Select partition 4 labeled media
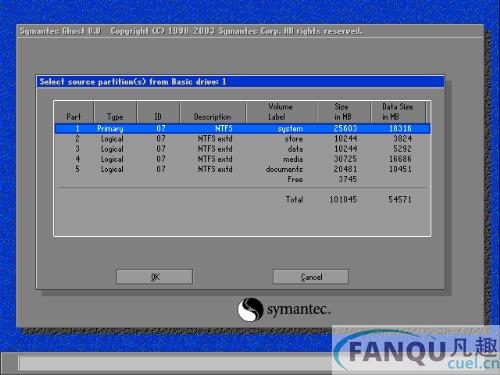Screen dimensions: 500x375 [x=242, y=159]
